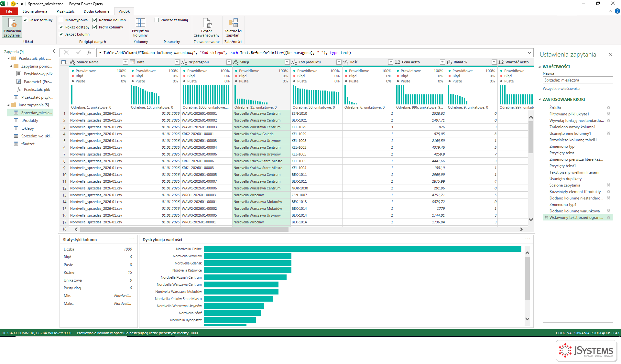Switch to Przekształć tab
621x364 pixels.
pyautogui.click(x=66, y=11)
